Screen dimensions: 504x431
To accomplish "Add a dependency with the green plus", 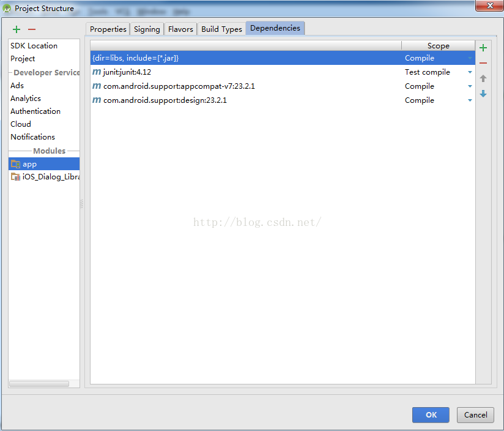I will (483, 48).
